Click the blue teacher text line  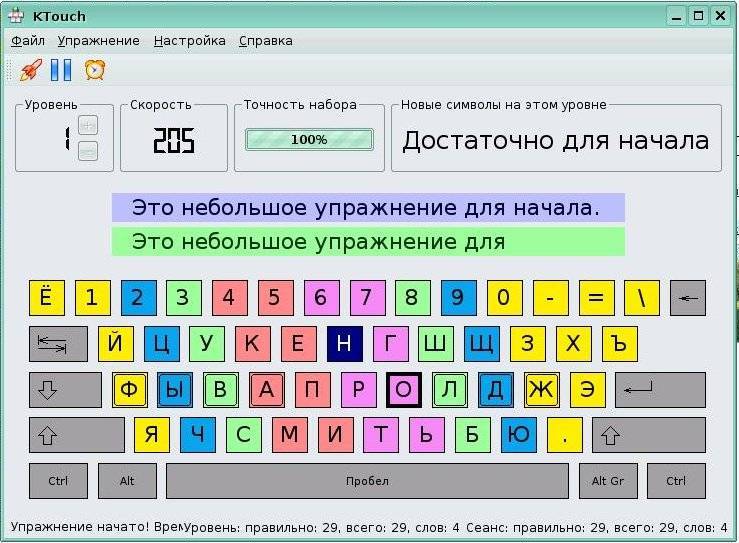368,207
